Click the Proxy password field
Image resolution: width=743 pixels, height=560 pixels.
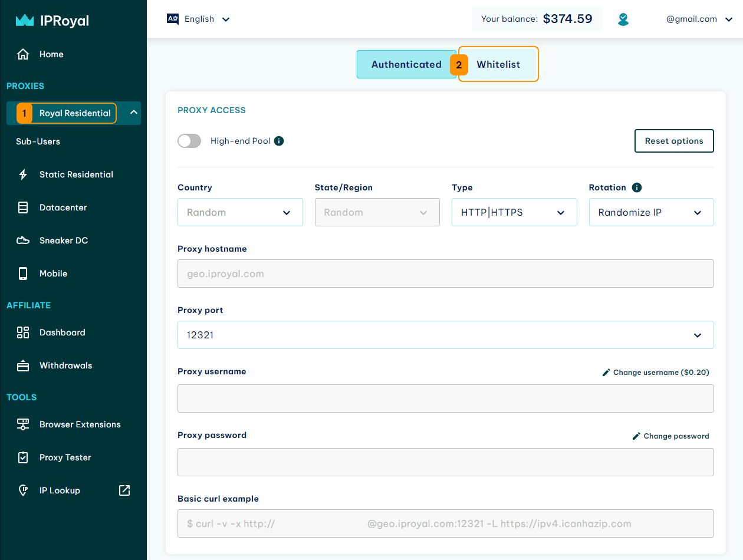click(x=446, y=462)
